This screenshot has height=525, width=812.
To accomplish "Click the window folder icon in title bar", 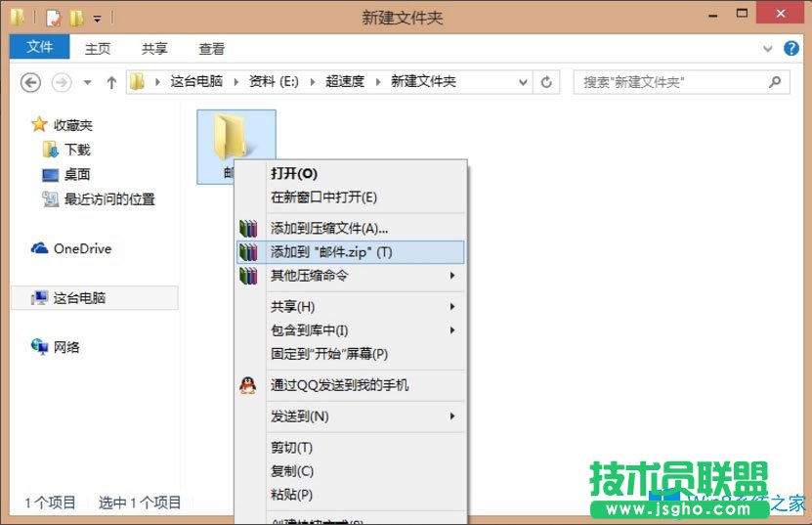I will click(18, 18).
